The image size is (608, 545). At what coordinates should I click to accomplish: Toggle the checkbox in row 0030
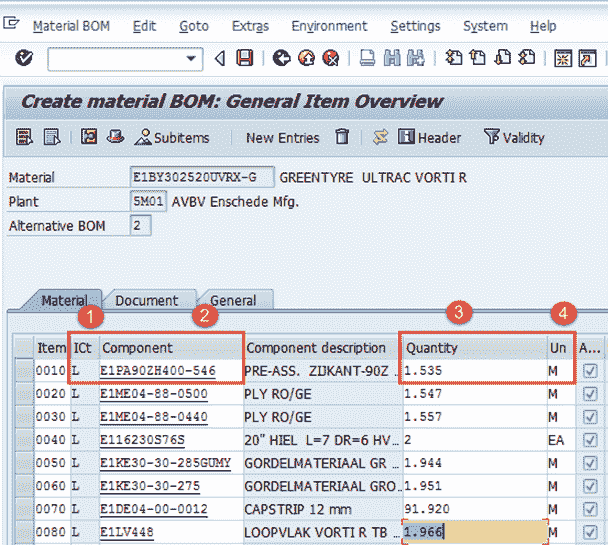click(x=590, y=417)
